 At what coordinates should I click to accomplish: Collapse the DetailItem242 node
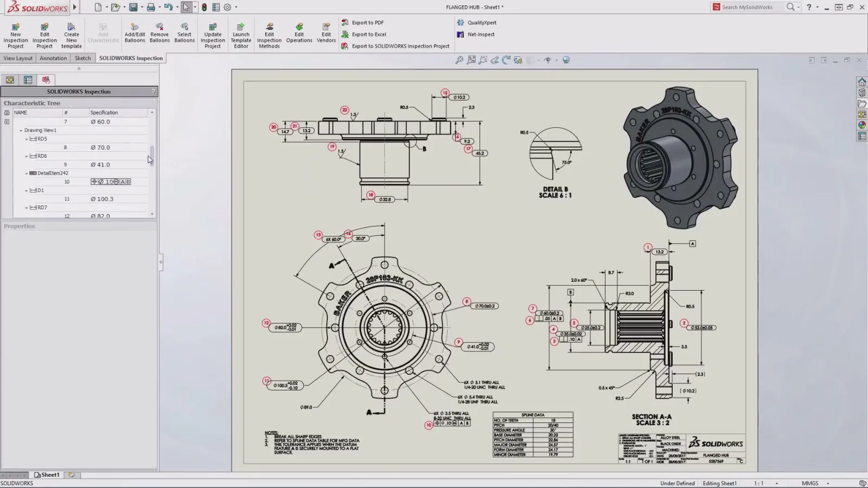[x=26, y=174]
